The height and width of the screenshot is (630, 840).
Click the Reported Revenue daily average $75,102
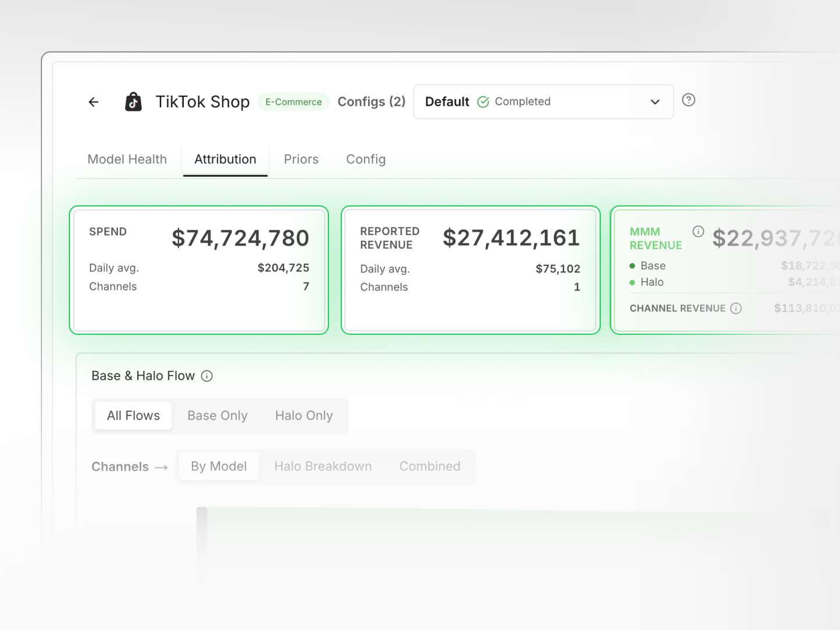click(558, 269)
